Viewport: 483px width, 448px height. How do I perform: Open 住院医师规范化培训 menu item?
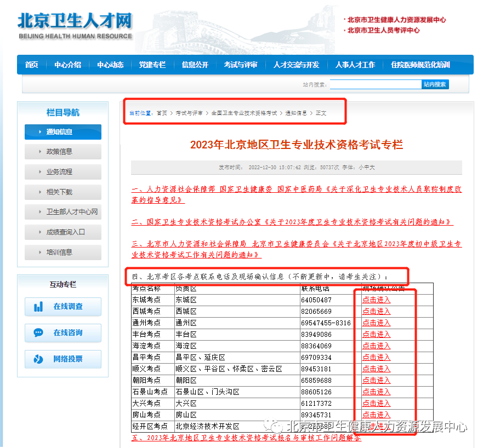click(421, 65)
